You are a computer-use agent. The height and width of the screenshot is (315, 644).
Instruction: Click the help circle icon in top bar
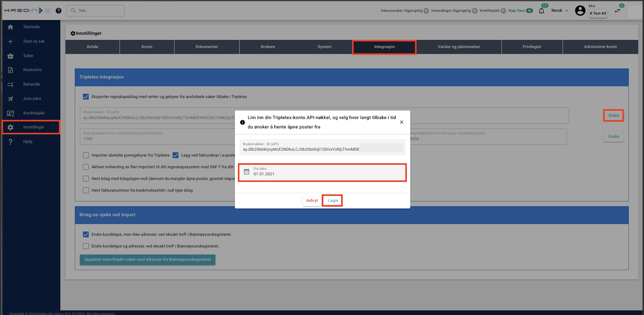(58, 10)
